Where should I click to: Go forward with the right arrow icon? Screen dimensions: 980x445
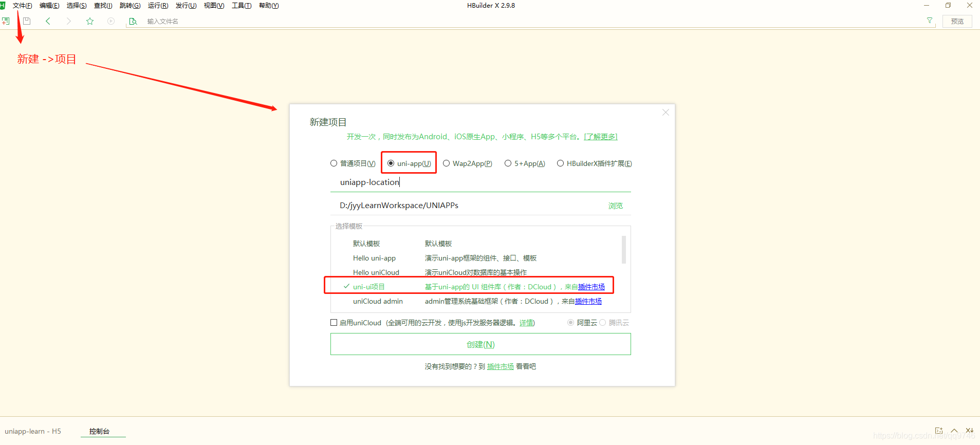[x=69, y=21]
